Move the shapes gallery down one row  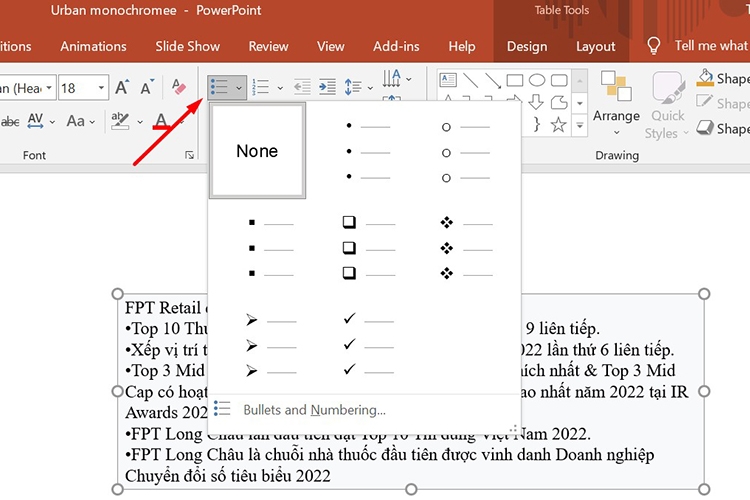[x=580, y=103]
